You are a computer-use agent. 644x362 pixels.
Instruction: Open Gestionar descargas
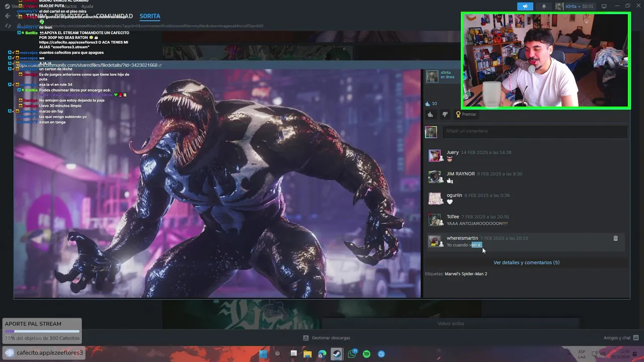click(327, 338)
